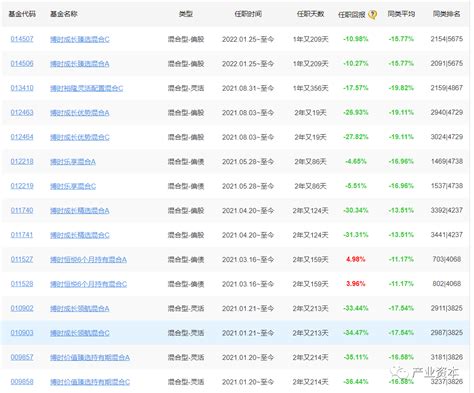Open fund code link 009858
Image resolution: width=474 pixels, height=393 pixels.
[22, 382]
